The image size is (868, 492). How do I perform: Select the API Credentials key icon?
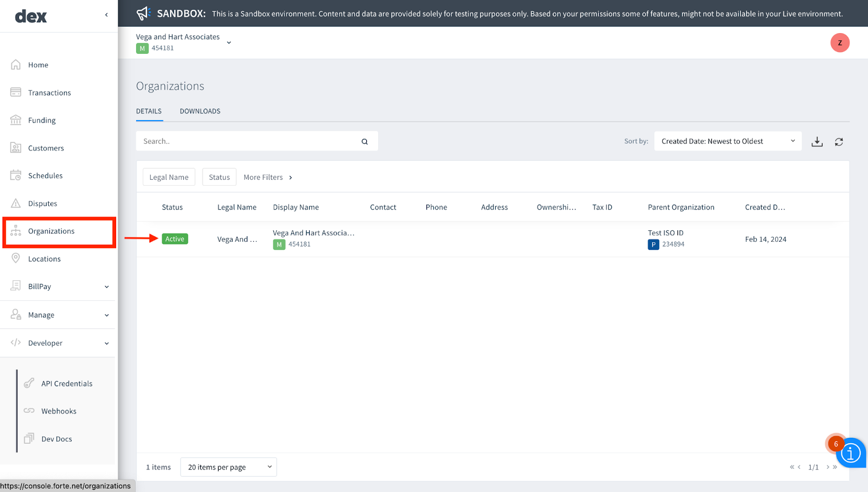tap(29, 383)
